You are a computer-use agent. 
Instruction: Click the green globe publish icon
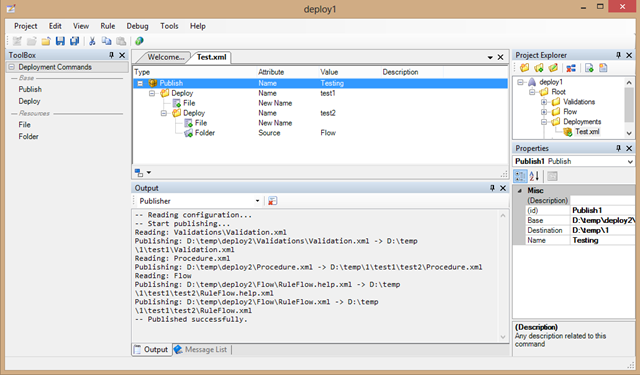click(140, 41)
